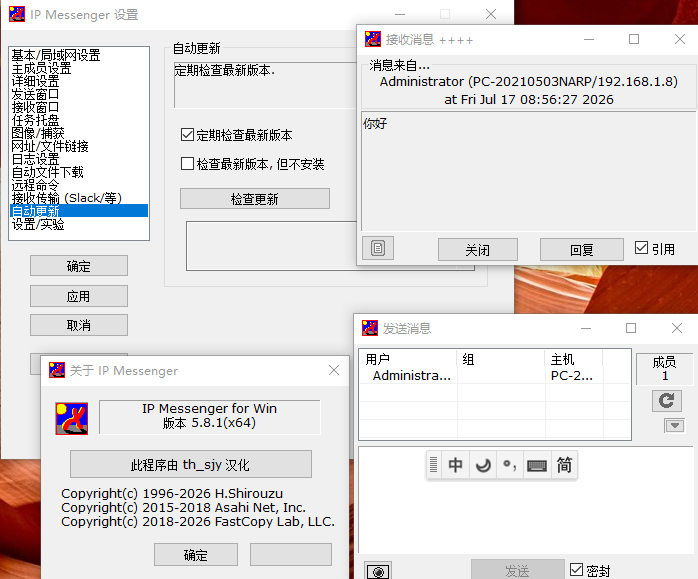Select 自动文件下载 settings entry
This screenshot has width=698, height=579.
(79, 172)
